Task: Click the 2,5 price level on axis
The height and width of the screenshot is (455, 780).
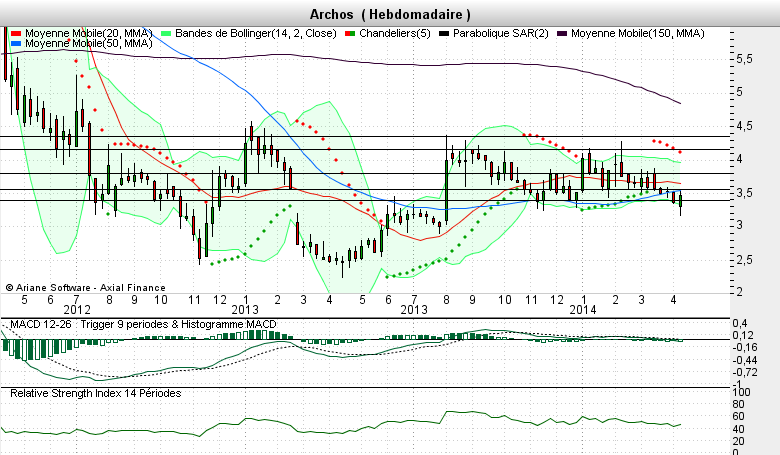Action: (744, 260)
